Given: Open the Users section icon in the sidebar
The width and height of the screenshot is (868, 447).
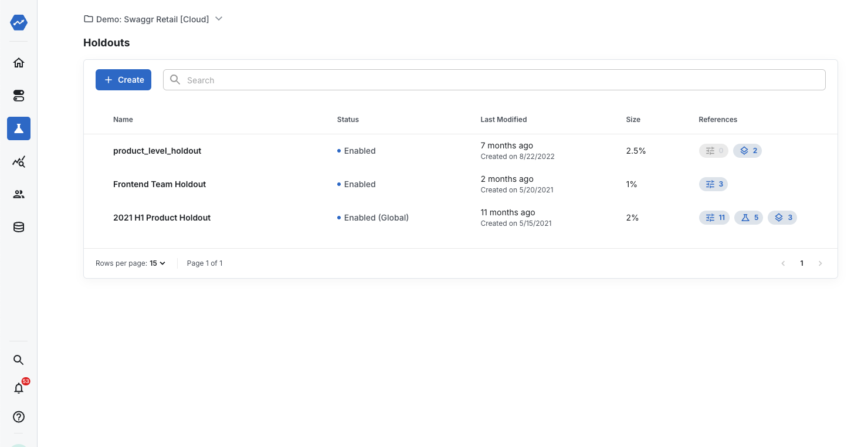Looking at the screenshot, I should click(18, 194).
